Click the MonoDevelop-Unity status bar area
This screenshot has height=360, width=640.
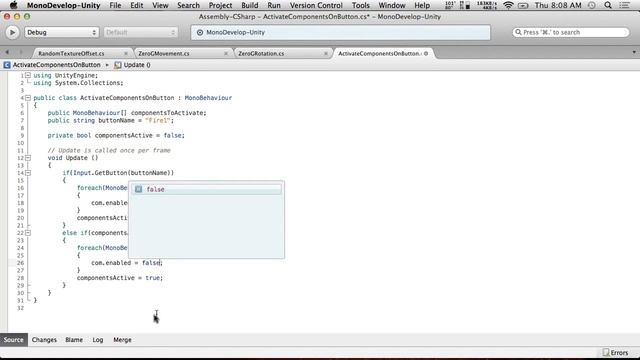[x=340, y=32]
